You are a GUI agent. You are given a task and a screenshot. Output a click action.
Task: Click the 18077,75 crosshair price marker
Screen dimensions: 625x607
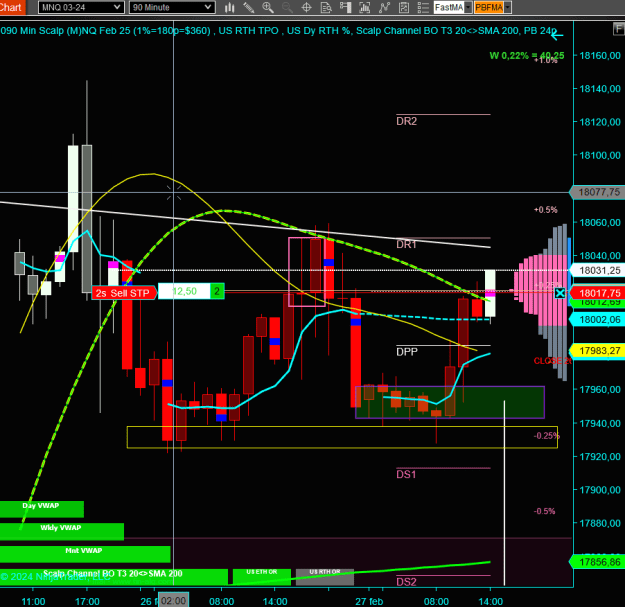[x=597, y=193]
